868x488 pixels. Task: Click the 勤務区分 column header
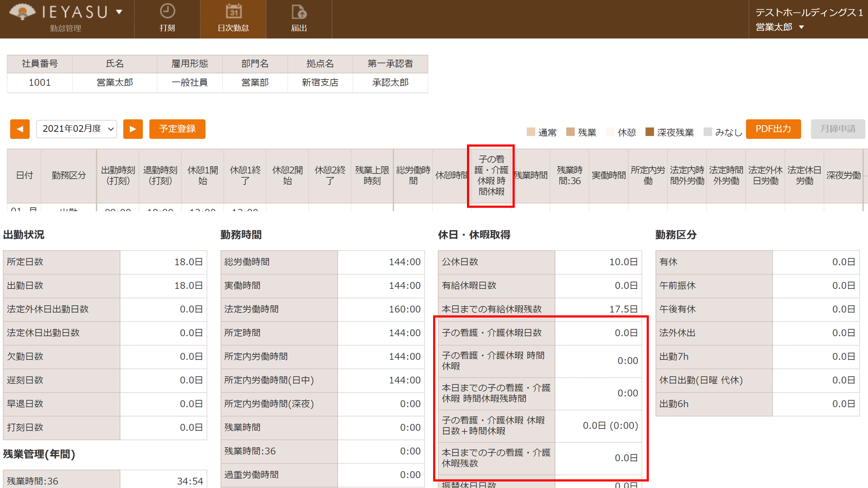click(69, 175)
